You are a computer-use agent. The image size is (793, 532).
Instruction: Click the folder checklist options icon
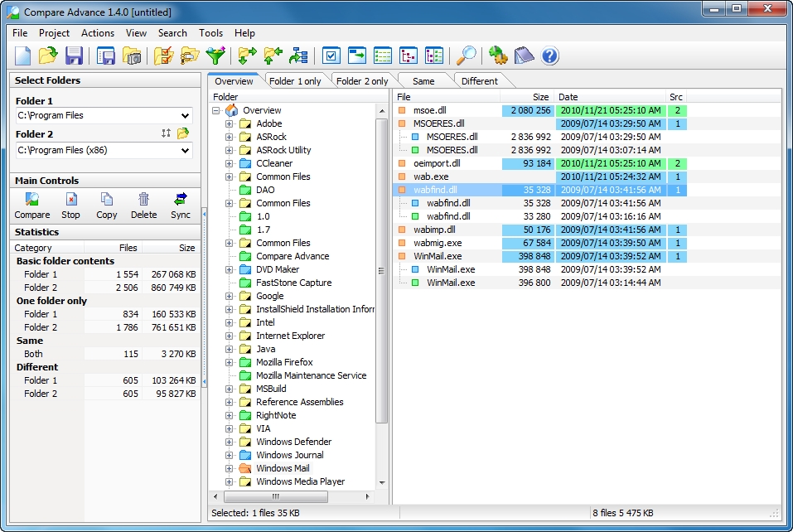tap(164, 56)
